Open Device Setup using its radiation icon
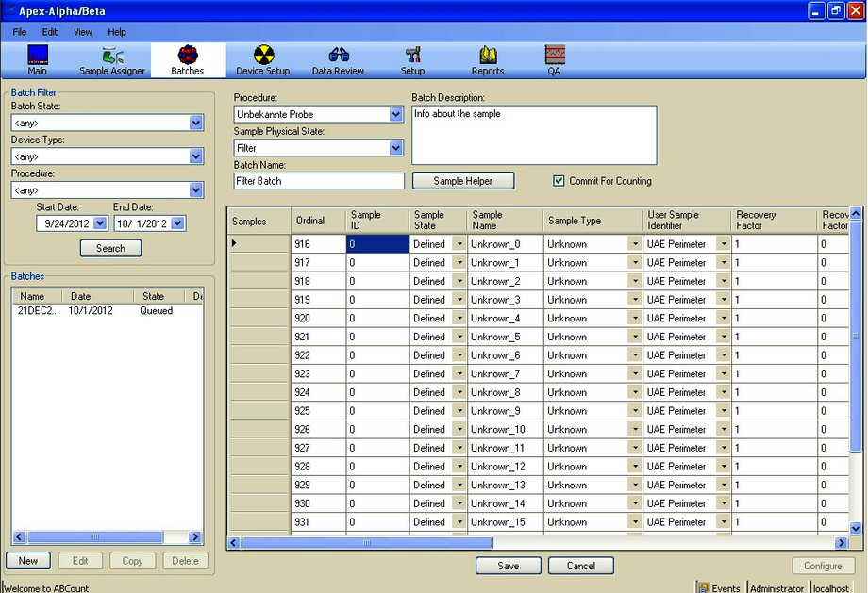Viewport: 868px width, 593px height. click(x=262, y=58)
